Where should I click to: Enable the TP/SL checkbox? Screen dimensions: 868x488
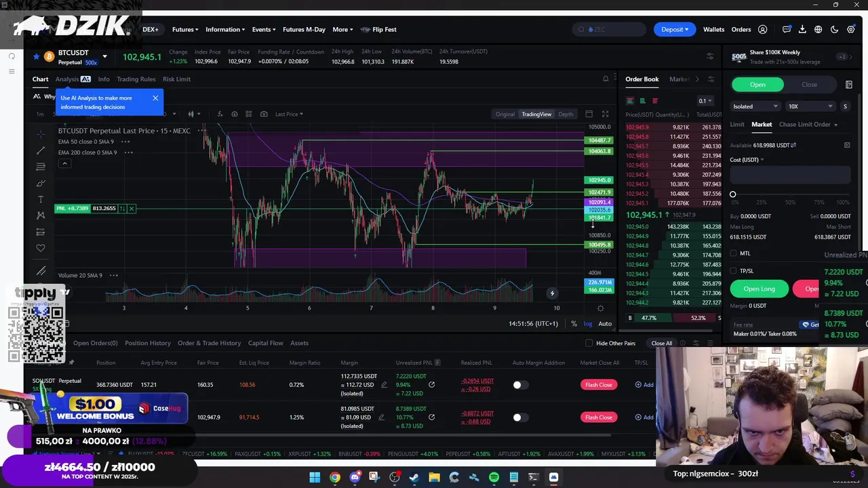coord(733,271)
